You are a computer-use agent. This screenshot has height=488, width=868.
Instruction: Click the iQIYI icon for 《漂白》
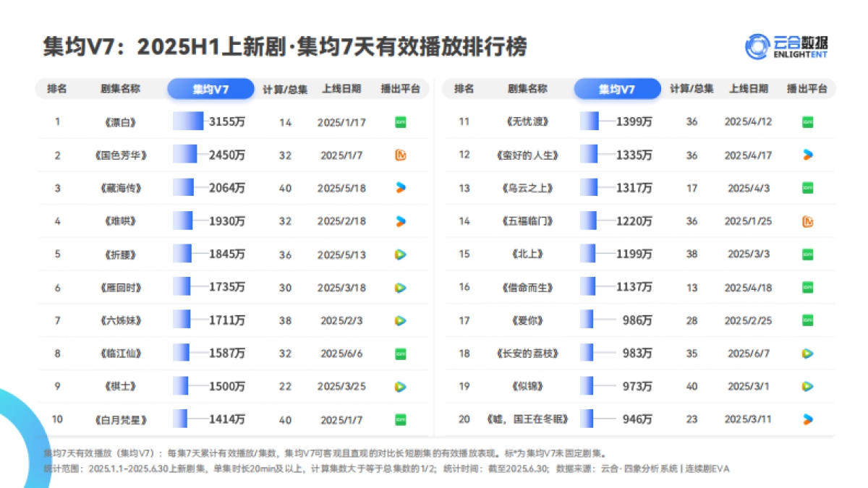(x=399, y=121)
